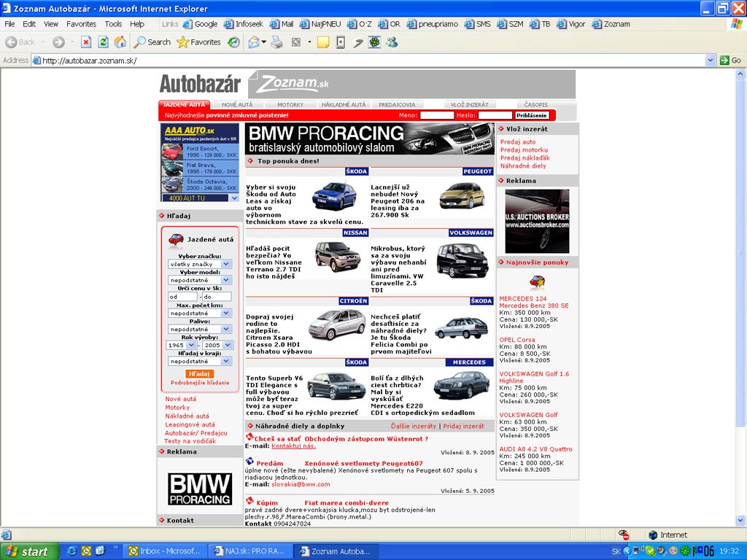Click the SK language indicator in the tray
This screenshot has width=747, height=560.
(616, 551)
